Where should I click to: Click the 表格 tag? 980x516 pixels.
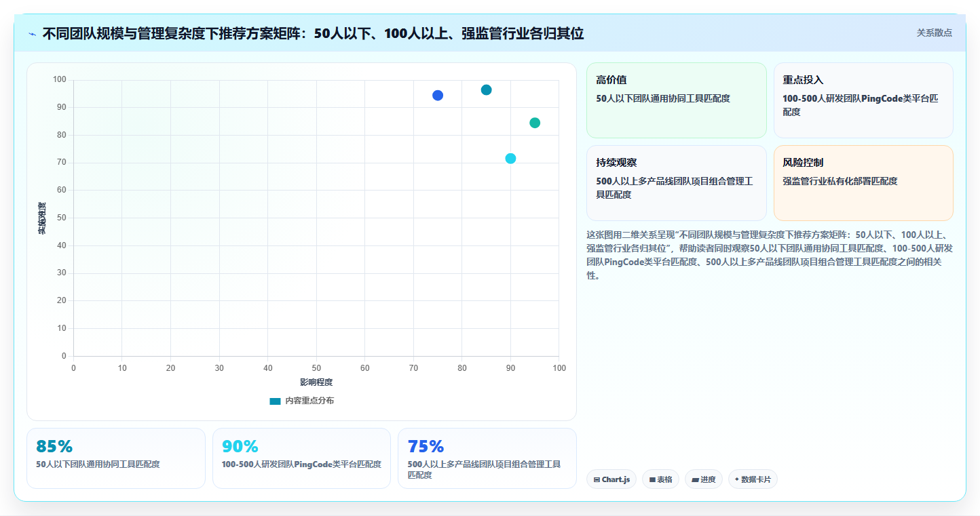660,479
